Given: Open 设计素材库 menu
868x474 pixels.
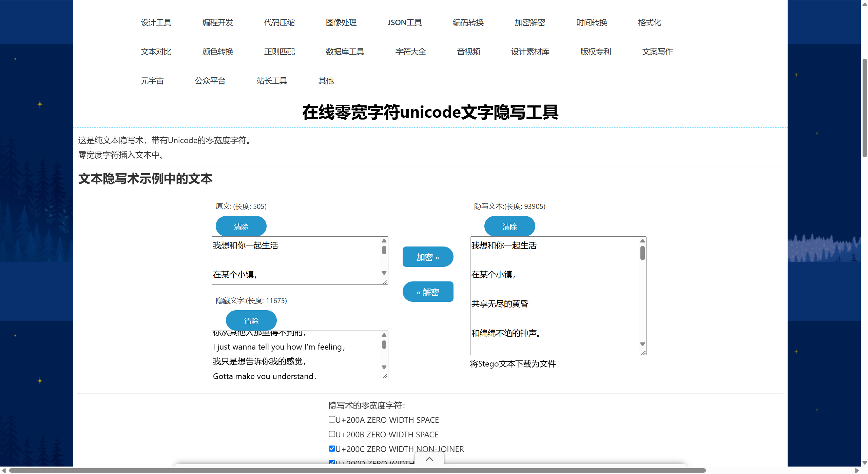Looking at the screenshot, I should pyautogui.click(x=530, y=52).
